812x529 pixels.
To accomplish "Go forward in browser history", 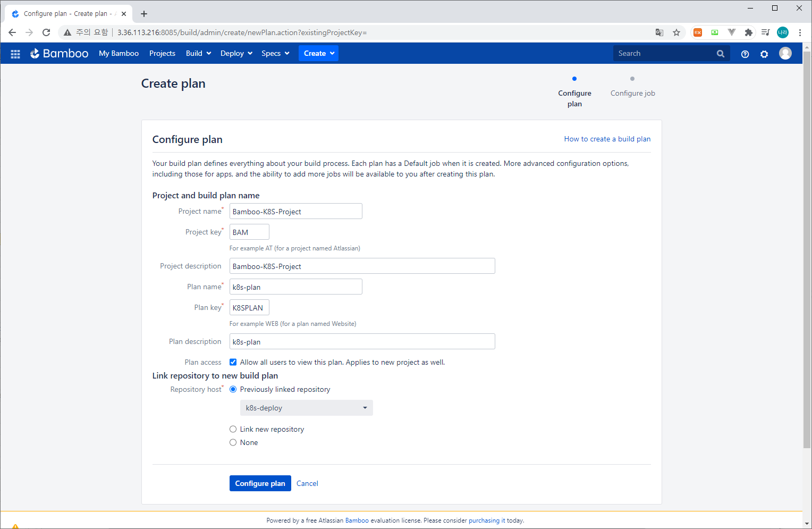I will (29, 32).
